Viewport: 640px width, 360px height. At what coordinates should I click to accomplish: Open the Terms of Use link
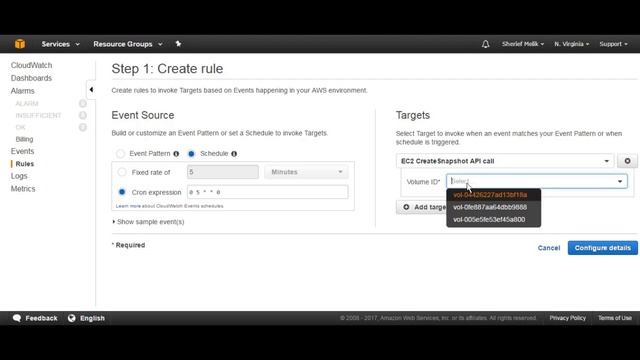[615, 318]
